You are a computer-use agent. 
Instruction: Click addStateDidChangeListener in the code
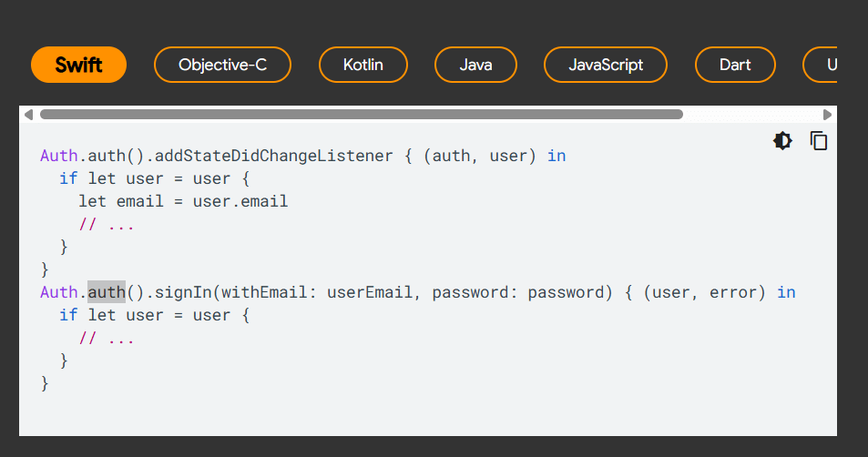273,156
